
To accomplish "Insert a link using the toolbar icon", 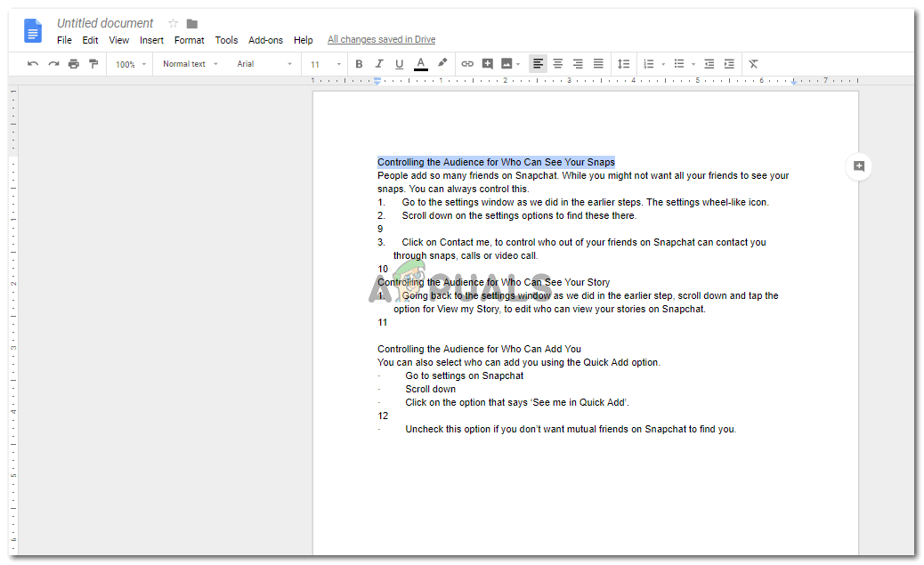I will pos(467,64).
